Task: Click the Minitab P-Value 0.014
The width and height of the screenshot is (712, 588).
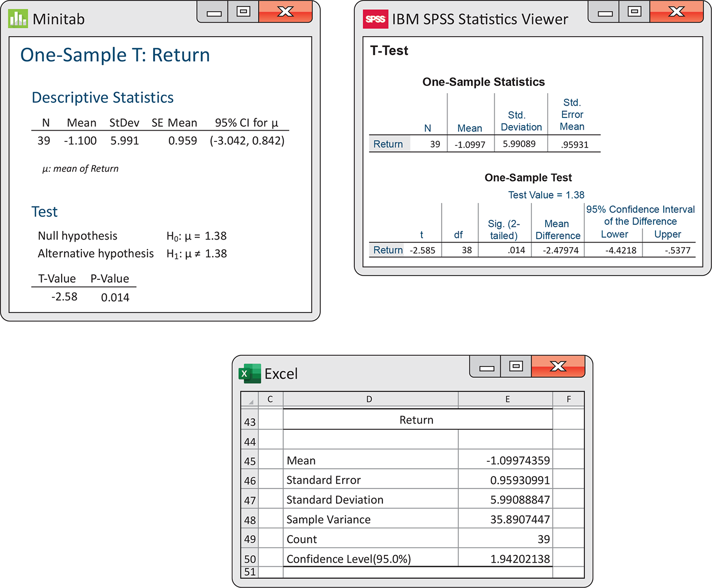Action: 115,297
